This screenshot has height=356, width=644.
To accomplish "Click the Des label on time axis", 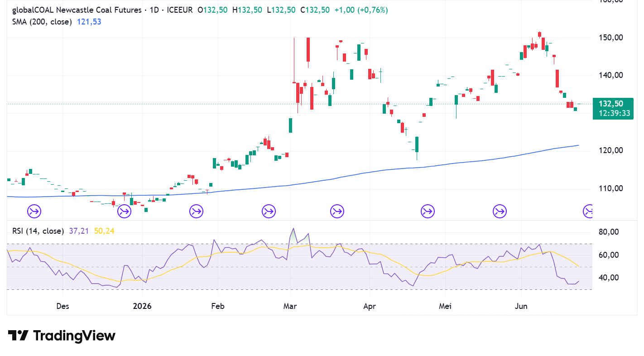I will pyautogui.click(x=62, y=306).
